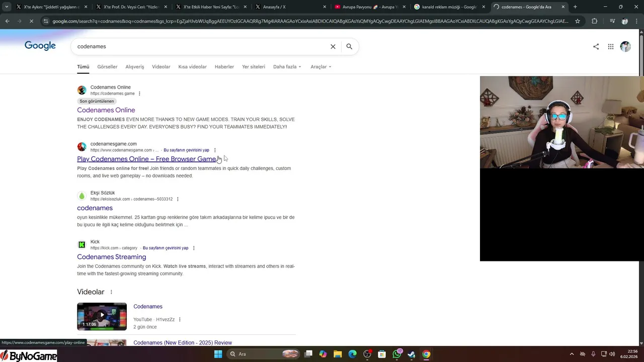Viewport: 644px width, 362px height.
Task: Switch to Alışveriş tab
Action: click(x=135, y=67)
